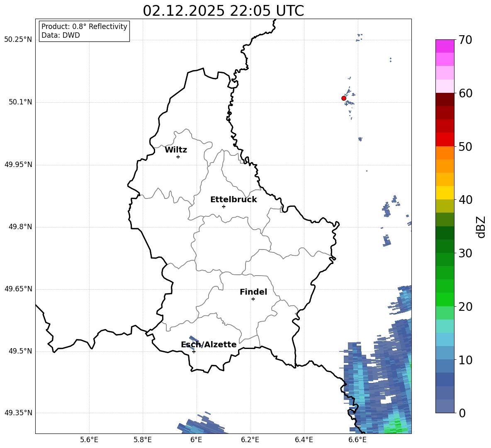
Task: Pick the dark green swatch just above 30 dBZ
Action: tap(445, 246)
